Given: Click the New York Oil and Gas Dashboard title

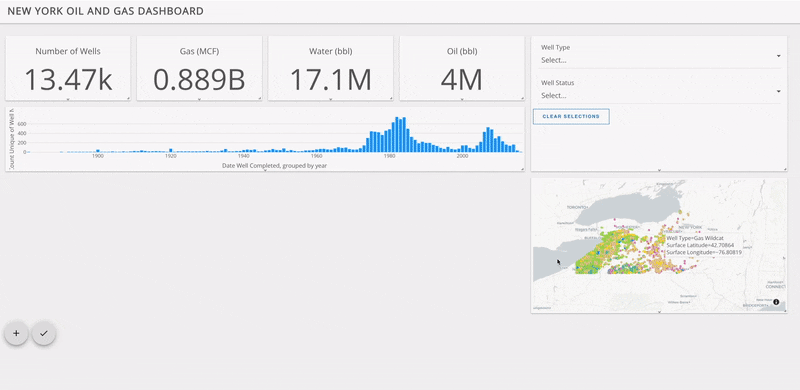Looking at the screenshot, I should (x=106, y=11).
